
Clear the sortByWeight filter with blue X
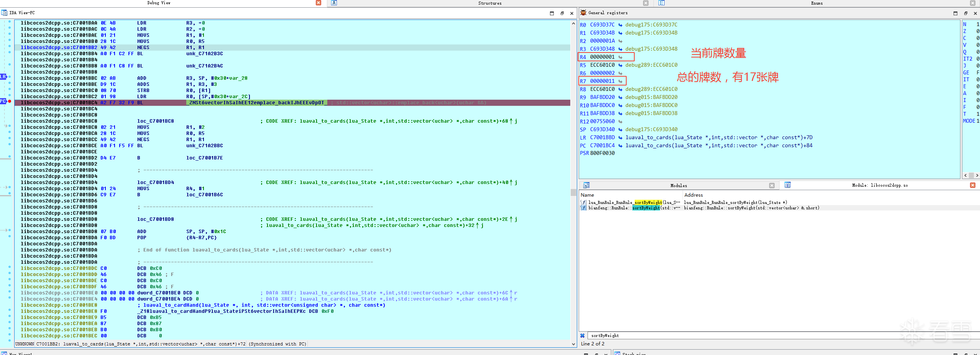pos(583,336)
